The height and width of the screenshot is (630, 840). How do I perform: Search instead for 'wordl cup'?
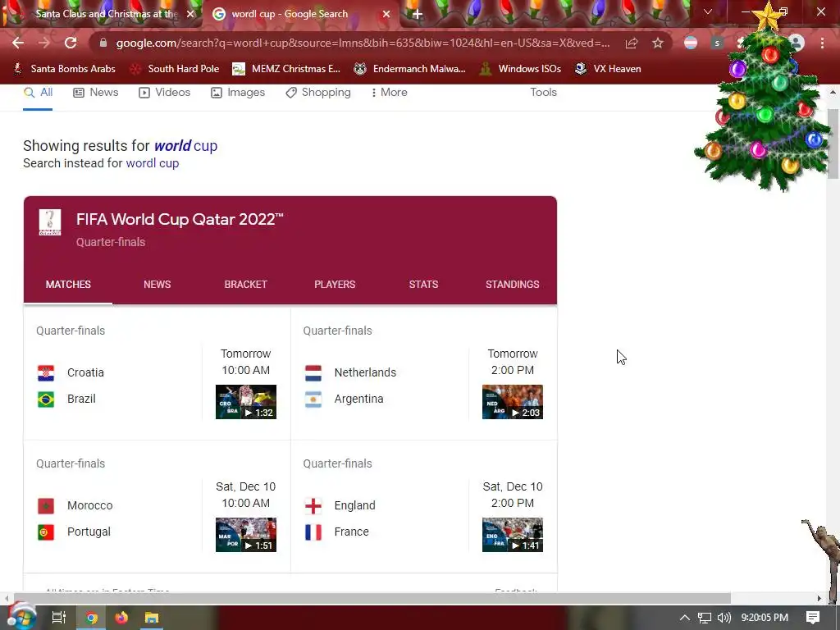[152, 163]
